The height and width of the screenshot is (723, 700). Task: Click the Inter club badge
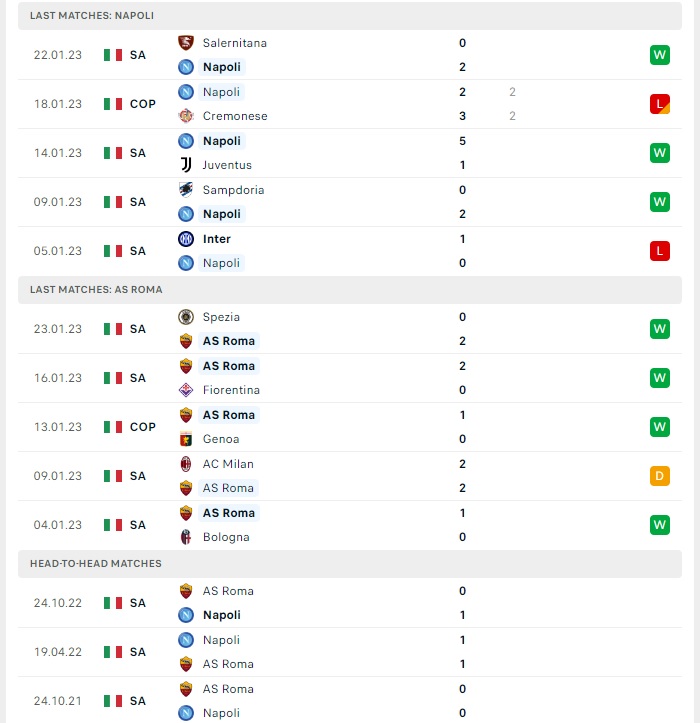186,239
